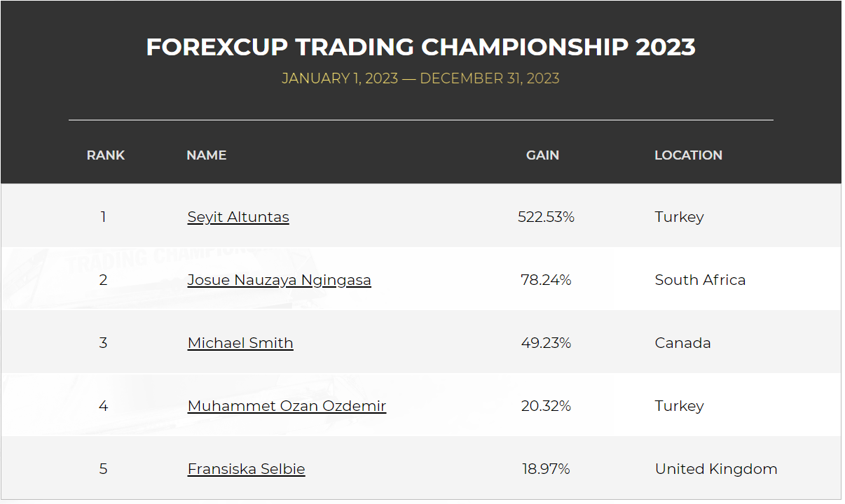
Task: Click the January 1, 2023 date range text
Action: pos(420,78)
